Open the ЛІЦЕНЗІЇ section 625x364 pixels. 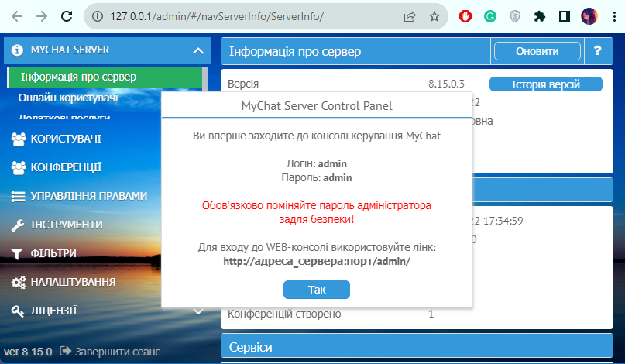coord(53,311)
